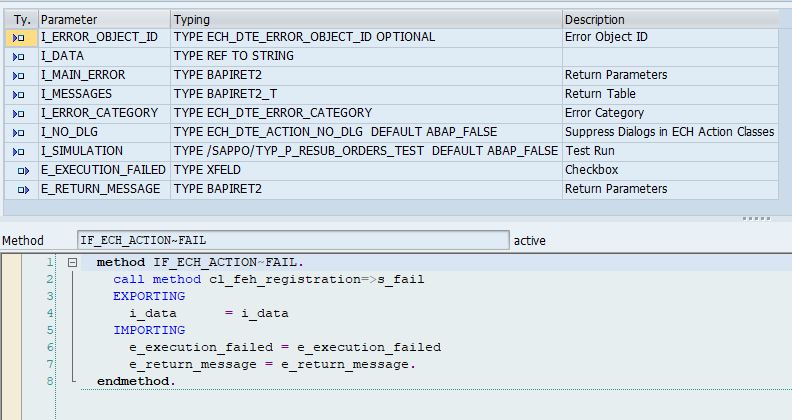Click code line e_return_message = e_return_message.
792x420 pixels.
[272, 364]
